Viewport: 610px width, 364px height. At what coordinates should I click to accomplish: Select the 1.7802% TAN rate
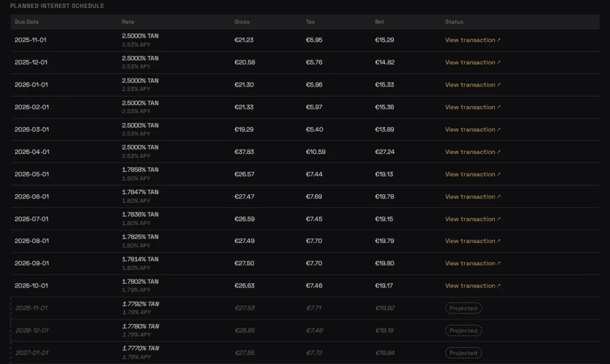(x=140, y=282)
